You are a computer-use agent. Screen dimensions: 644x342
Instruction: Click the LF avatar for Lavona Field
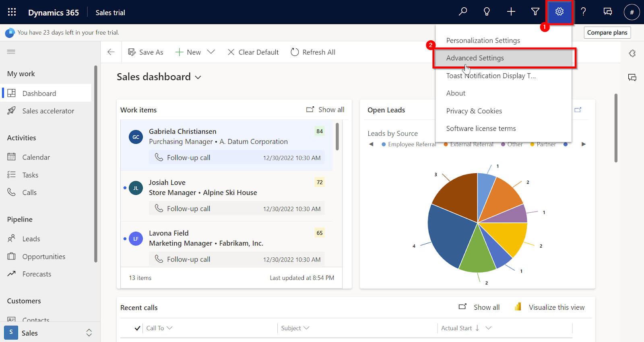tap(136, 238)
